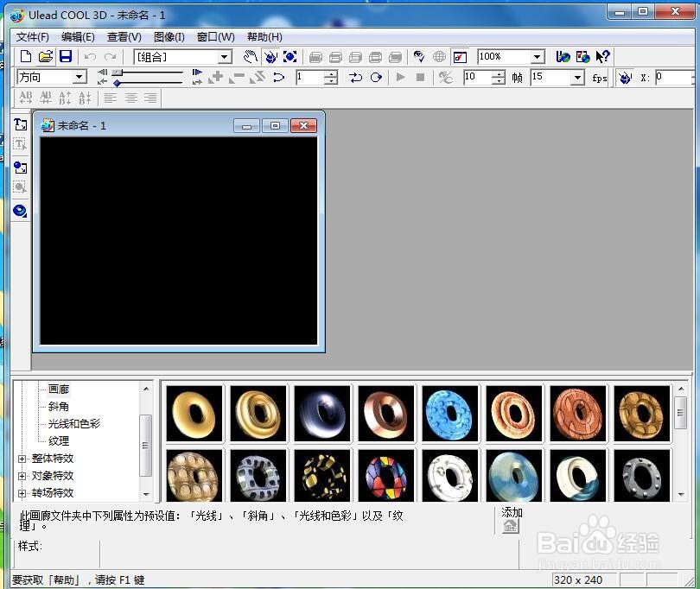Screen dimensions: 700x589
Task: Open the 帮助(H) menu
Action: coord(264,37)
